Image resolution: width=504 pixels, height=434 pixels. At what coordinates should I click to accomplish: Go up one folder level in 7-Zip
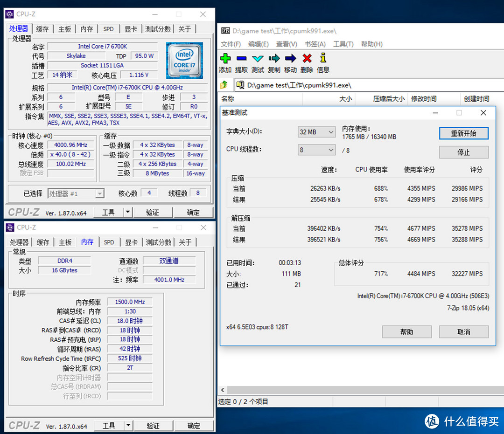click(224, 85)
